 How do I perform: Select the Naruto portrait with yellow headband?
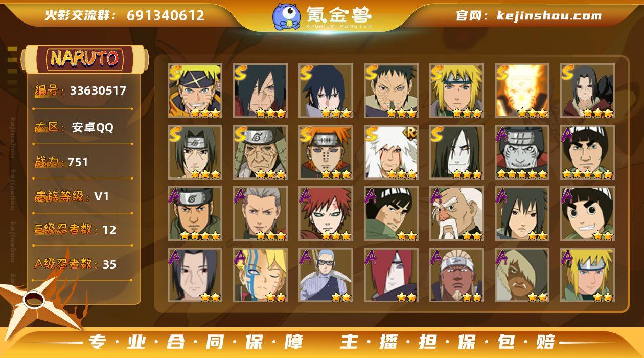[x=195, y=91]
